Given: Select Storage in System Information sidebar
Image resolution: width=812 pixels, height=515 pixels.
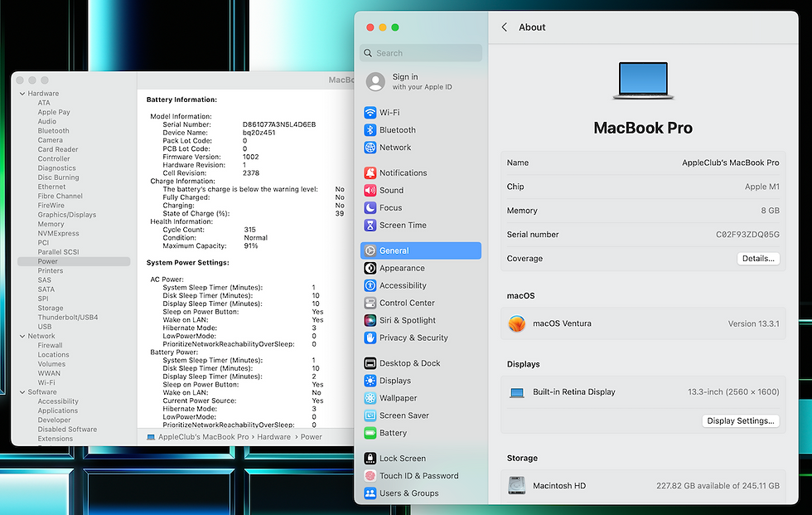Looking at the screenshot, I should pos(51,309).
